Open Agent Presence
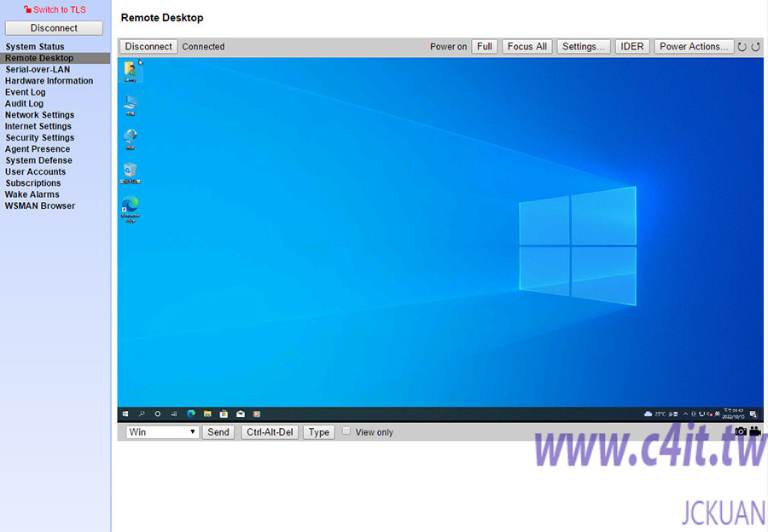This screenshot has height=532, width=768. coord(38,149)
